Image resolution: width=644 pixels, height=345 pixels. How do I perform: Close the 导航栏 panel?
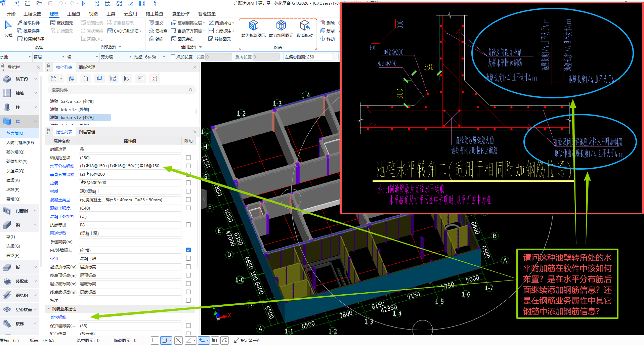(38, 67)
